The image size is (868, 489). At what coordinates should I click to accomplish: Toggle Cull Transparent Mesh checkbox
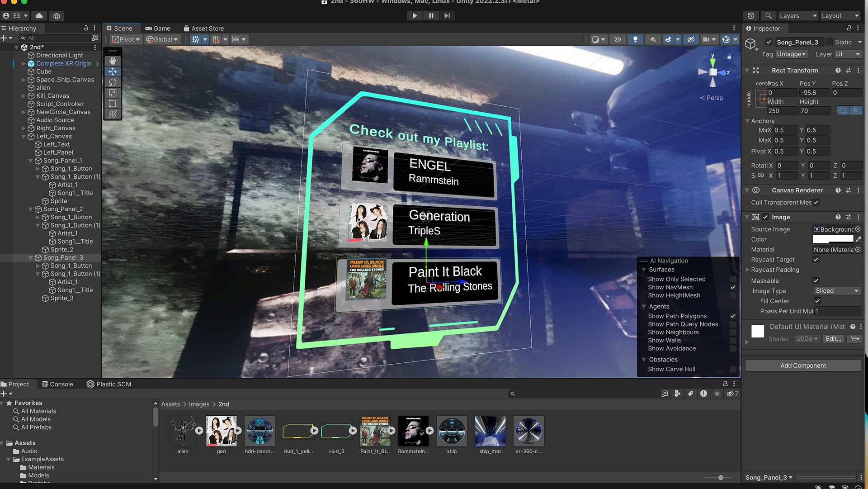pos(816,203)
